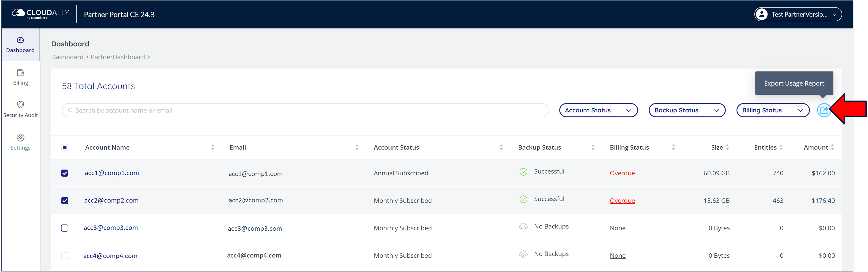The width and height of the screenshot is (868, 272).
Task: Open account acc2@comp2.com name link
Action: (x=111, y=200)
